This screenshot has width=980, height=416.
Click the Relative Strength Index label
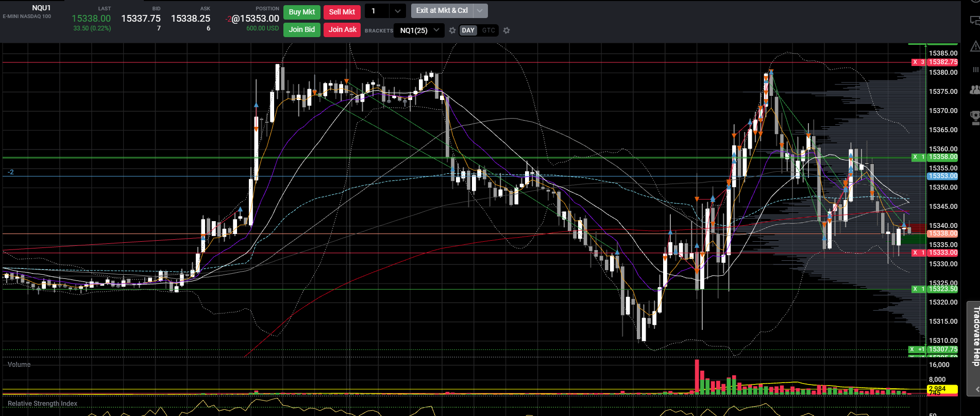pyautogui.click(x=42, y=404)
